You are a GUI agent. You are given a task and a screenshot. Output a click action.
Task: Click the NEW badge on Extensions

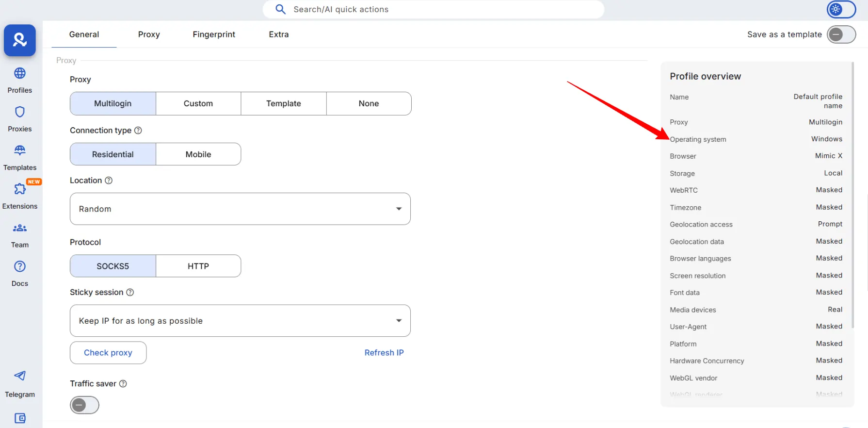[x=34, y=182]
